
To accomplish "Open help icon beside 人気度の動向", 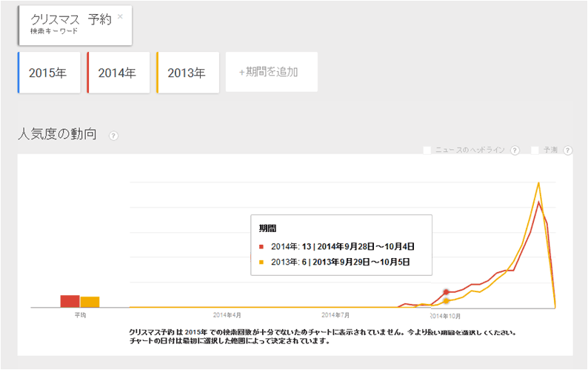I will tap(113, 136).
